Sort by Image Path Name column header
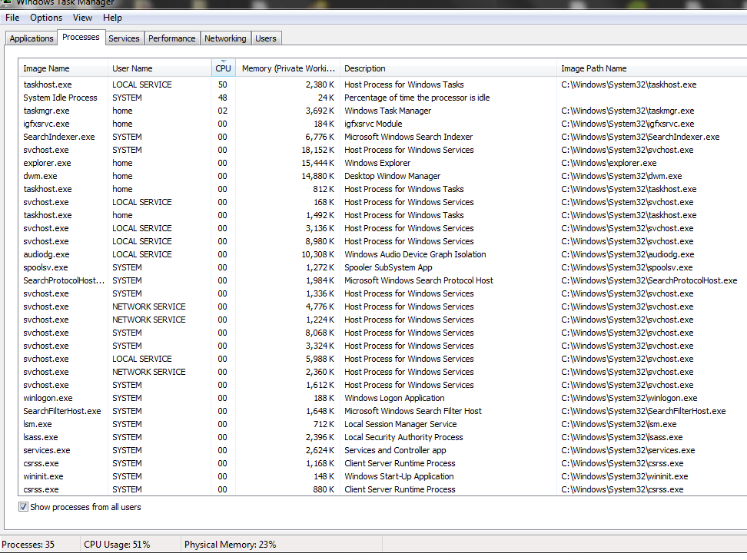747x560 pixels. [652, 68]
